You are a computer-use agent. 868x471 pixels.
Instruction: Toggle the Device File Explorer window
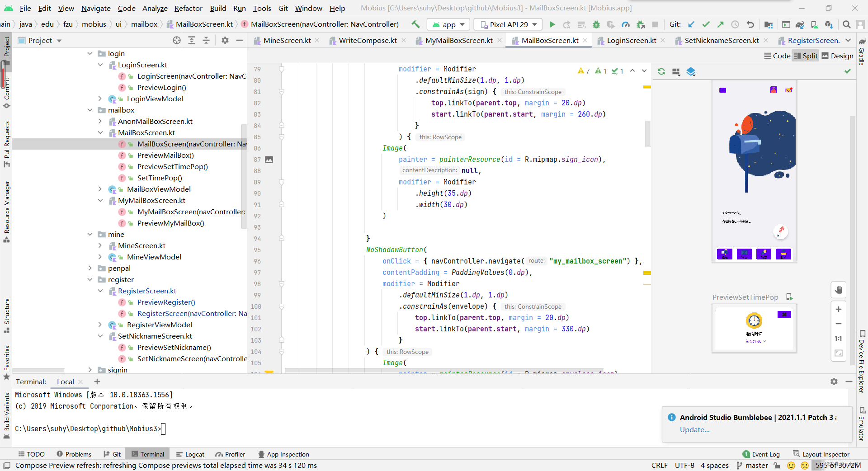[862, 361]
